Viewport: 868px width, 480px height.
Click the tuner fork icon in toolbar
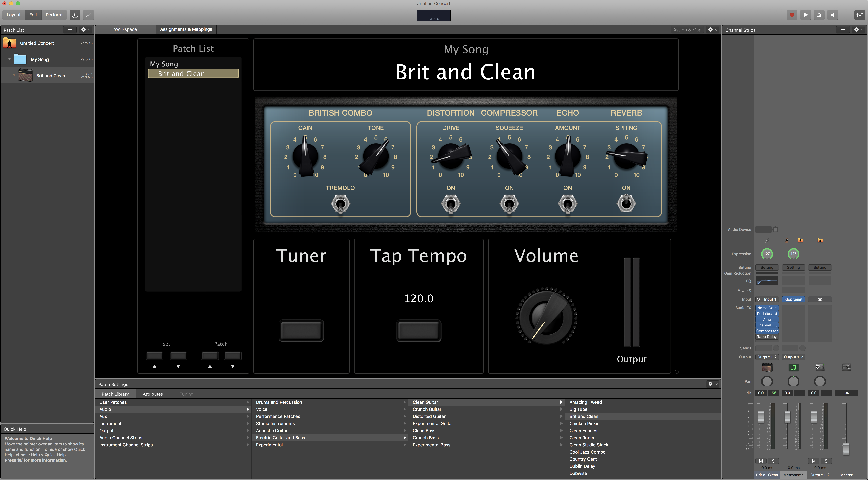click(88, 15)
